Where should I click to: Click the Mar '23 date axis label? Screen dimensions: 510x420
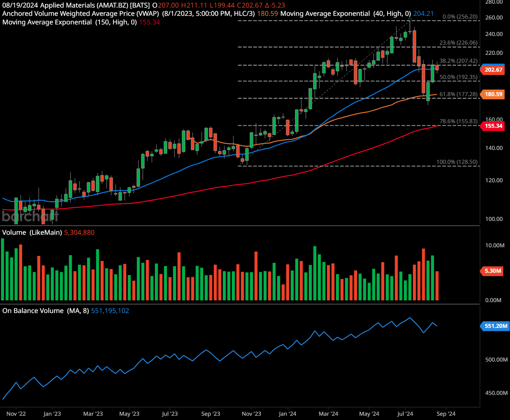pos(93,414)
